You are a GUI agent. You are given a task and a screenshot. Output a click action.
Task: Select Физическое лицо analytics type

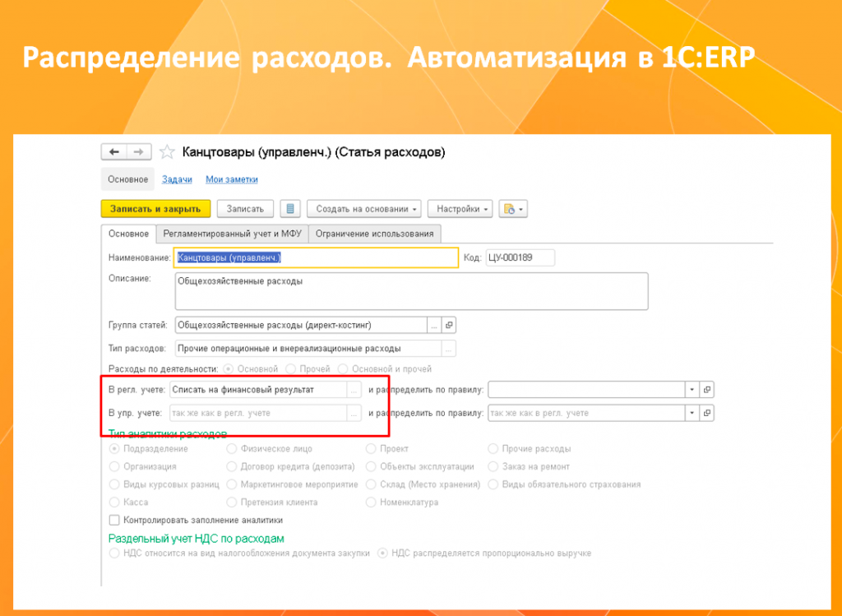(x=231, y=448)
